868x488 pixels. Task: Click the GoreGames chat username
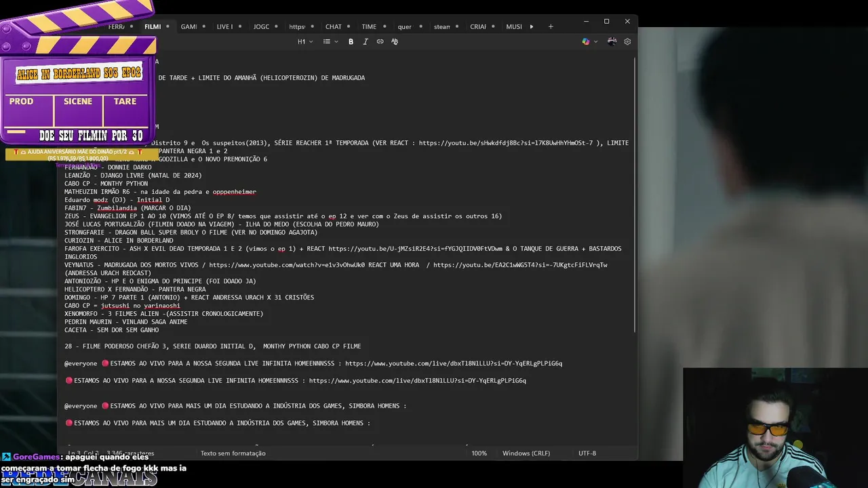(x=36, y=457)
